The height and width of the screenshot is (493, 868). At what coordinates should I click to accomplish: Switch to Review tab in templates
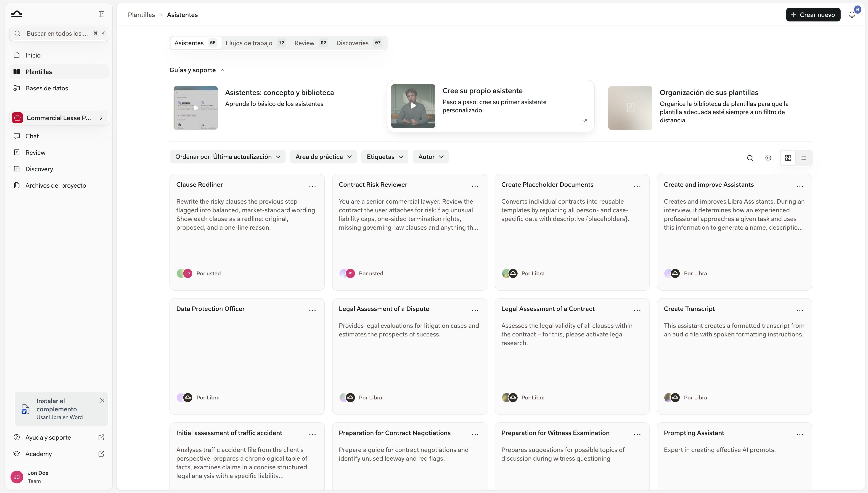point(311,43)
